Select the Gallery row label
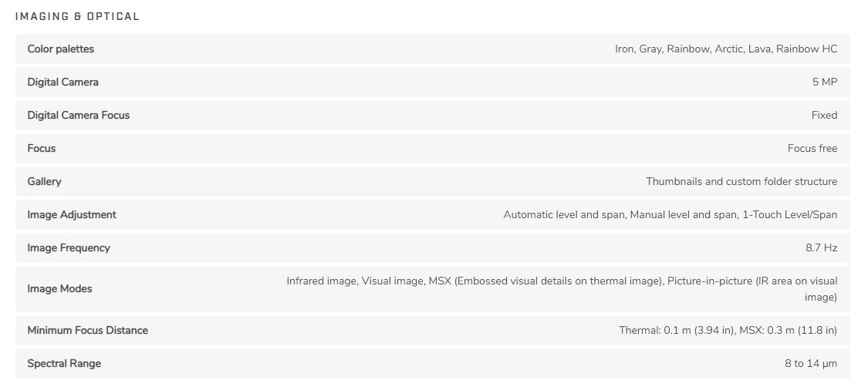The image size is (868, 387). click(44, 182)
